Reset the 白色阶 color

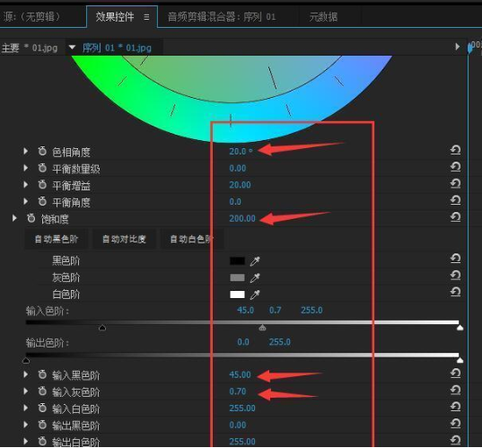[x=455, y=292]
